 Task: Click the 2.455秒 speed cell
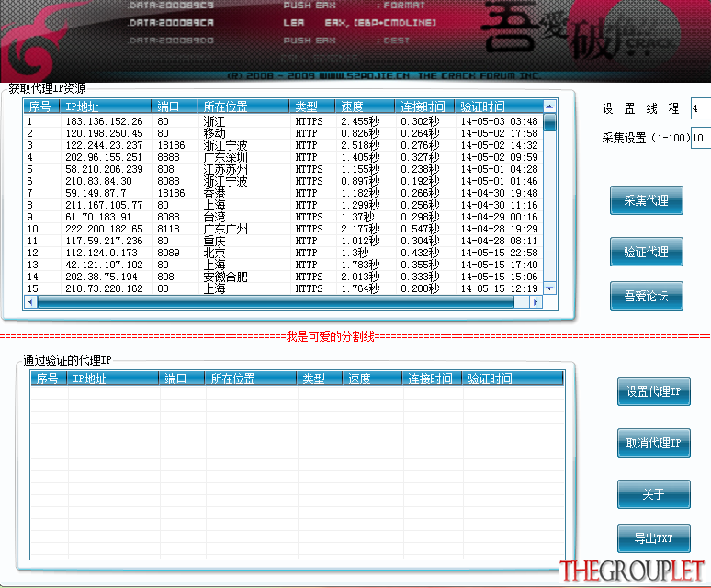pos(360,121)
